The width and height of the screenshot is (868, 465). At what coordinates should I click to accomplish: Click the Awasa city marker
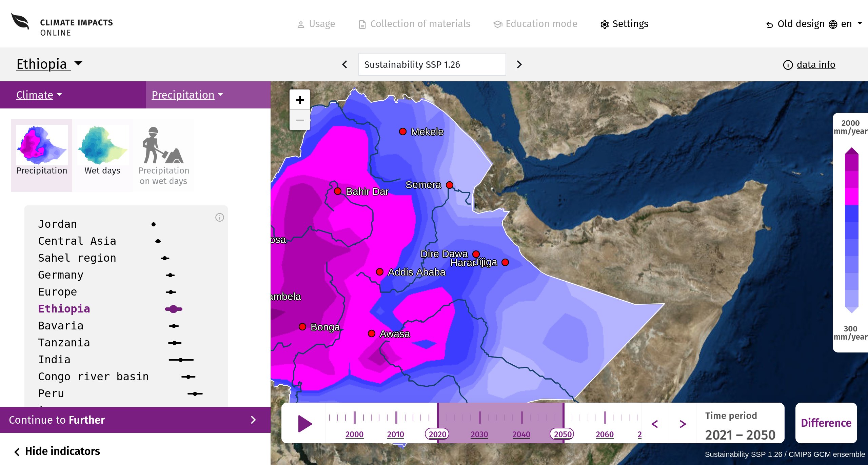(372, 333)
